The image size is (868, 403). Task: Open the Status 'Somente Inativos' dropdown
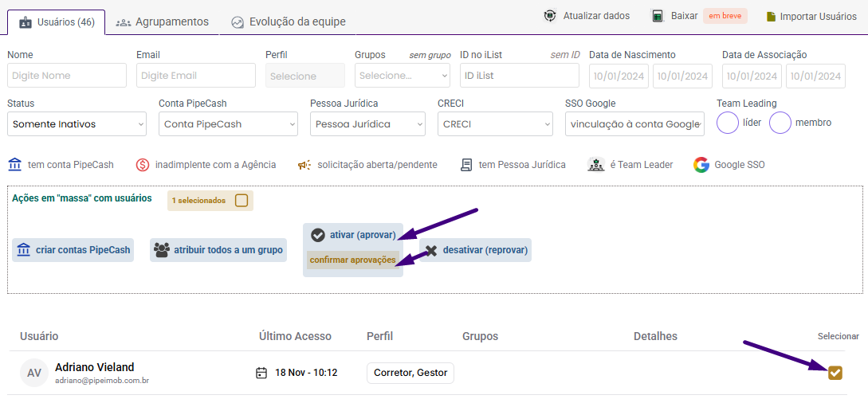point(77,124)
